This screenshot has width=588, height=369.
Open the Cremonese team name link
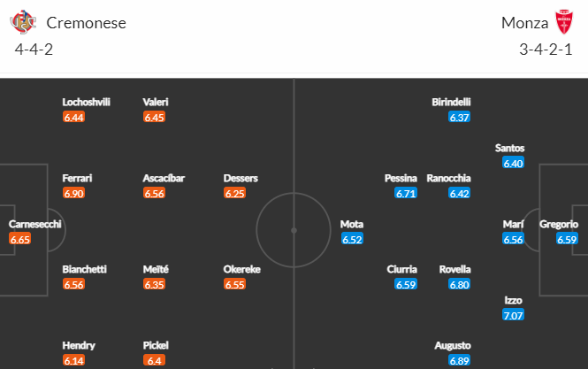(87, 23)
